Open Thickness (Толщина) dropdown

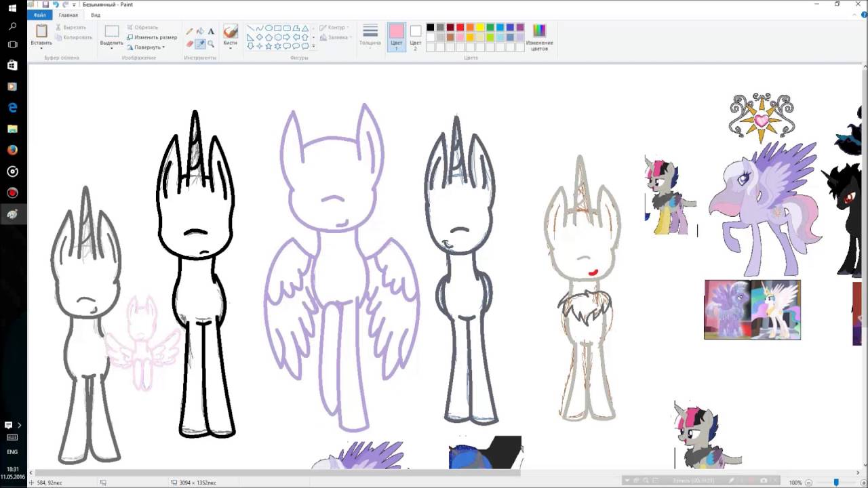click(370, 37)
